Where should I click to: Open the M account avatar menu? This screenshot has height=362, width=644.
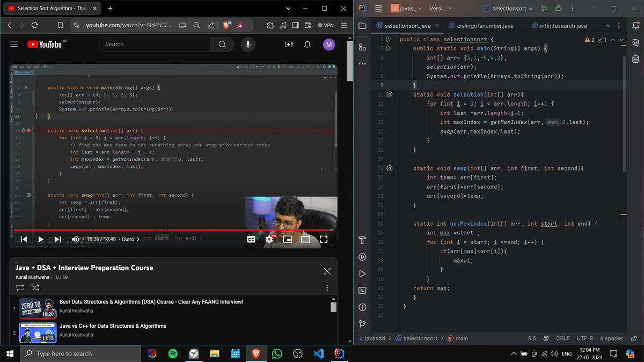(328, 45)
